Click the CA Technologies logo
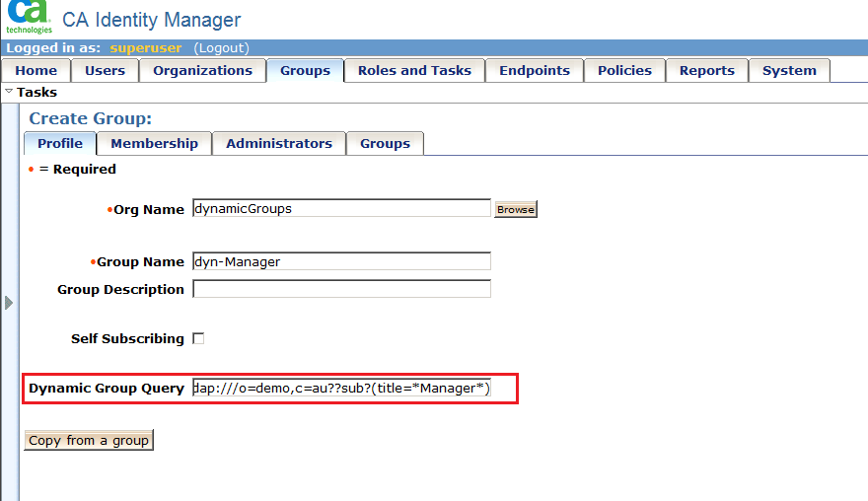 (28, 18)
